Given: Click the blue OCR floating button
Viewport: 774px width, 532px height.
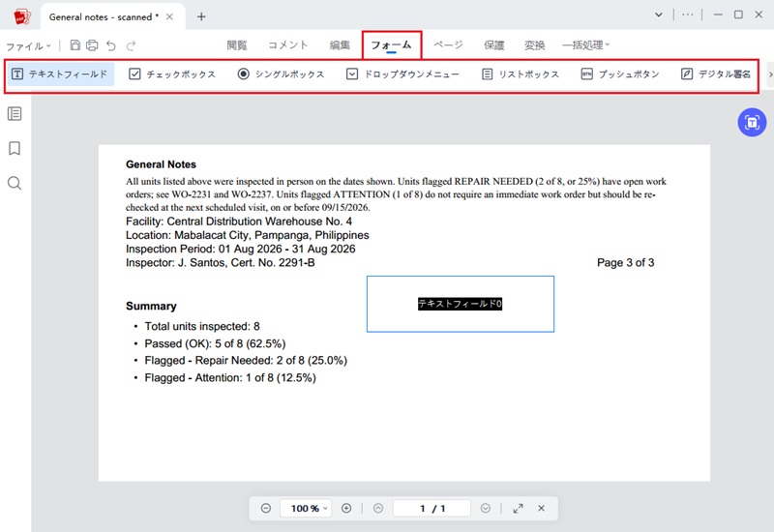Looking at the screenshot, I should (752, 123).
